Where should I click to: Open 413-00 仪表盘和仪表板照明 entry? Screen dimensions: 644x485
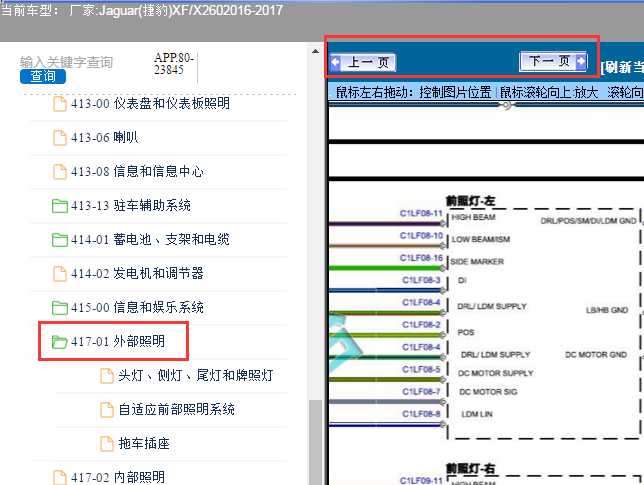point(150,103)
